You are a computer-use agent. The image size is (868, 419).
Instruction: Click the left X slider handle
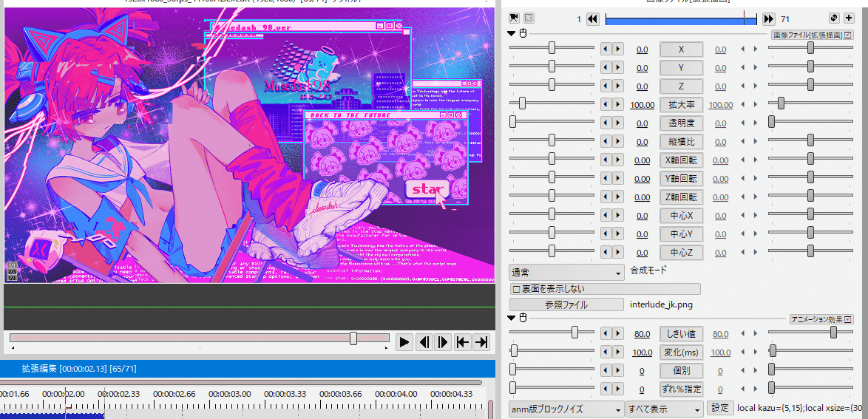click(552, 48)
